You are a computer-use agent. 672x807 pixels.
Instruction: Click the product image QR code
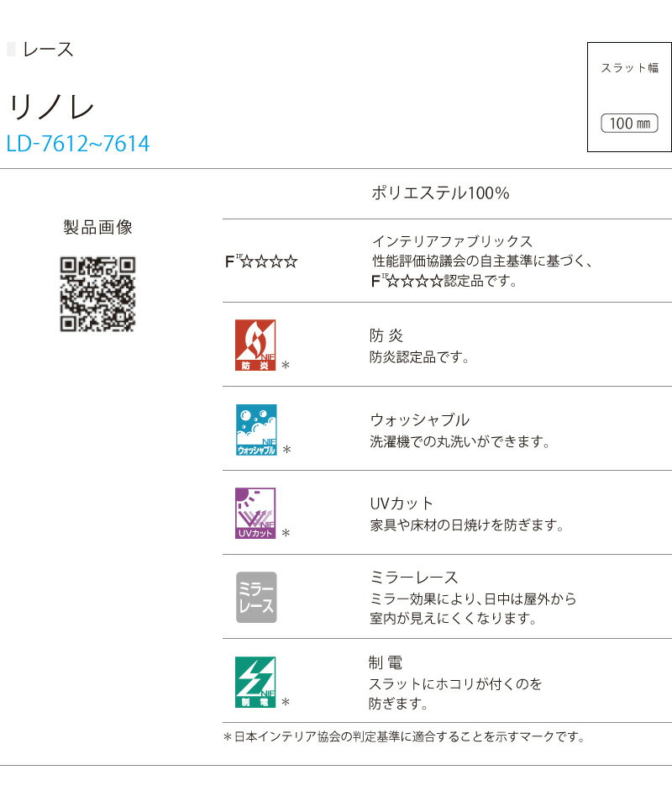pos(97,294)
